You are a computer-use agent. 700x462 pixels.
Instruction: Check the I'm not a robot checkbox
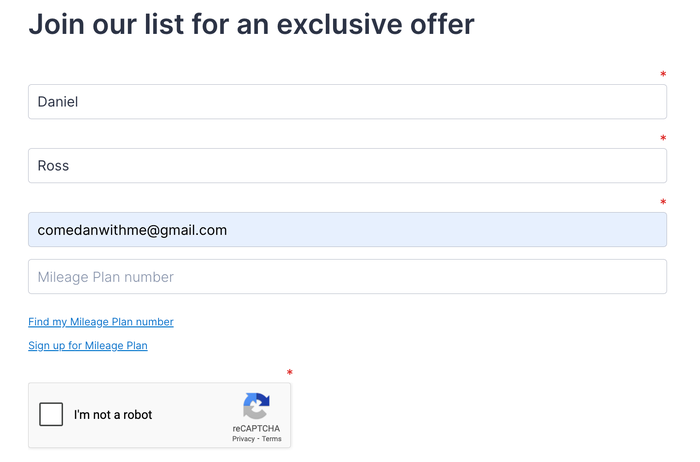51,414
